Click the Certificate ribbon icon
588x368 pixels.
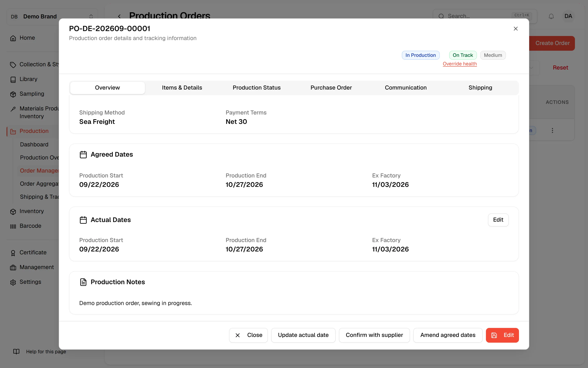pyautogui.click(x=13, y=253)
